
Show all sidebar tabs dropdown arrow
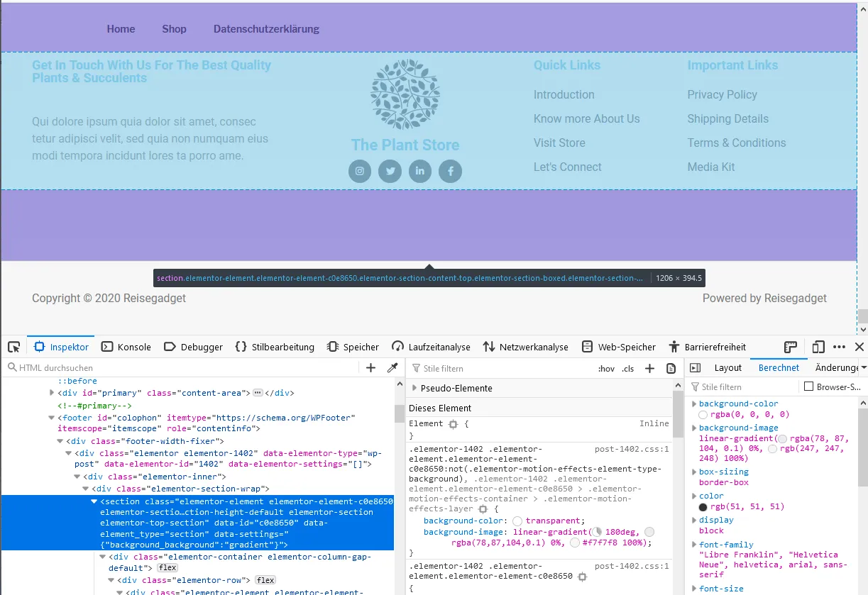863,368
